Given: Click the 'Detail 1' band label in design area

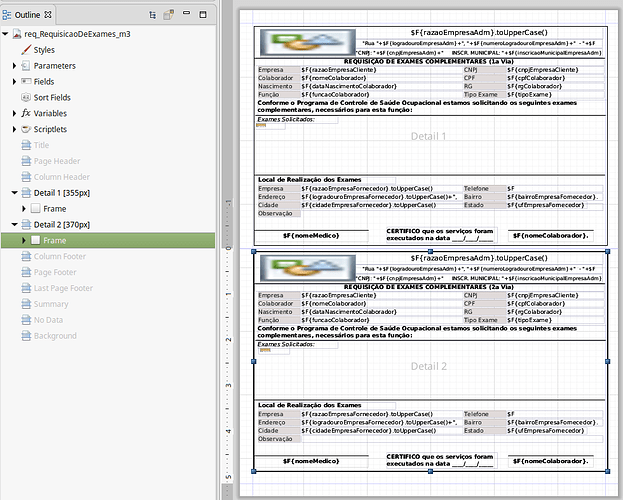Looking at the screenshot, I should (428, 136).
